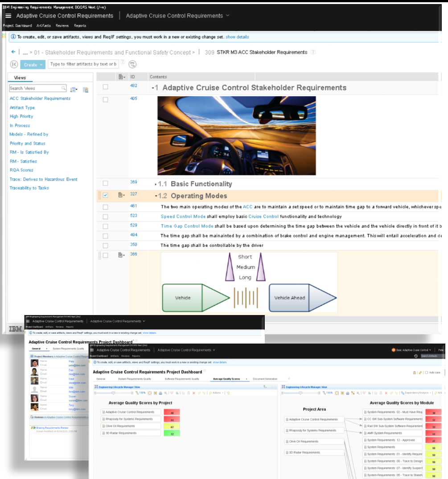Viewport: 448px width, 479px height.
Task: Click the magnifier icon in Search Views
Action: tap(63, 88)
